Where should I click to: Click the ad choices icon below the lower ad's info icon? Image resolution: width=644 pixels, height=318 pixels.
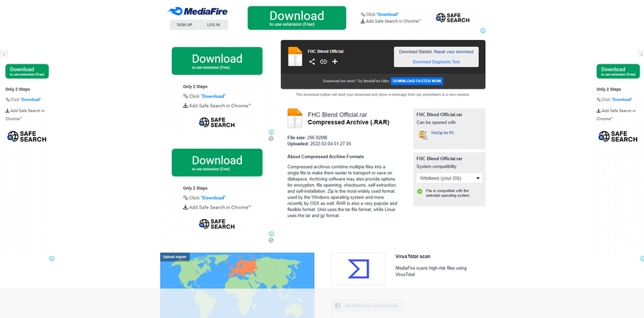point(271,240)
